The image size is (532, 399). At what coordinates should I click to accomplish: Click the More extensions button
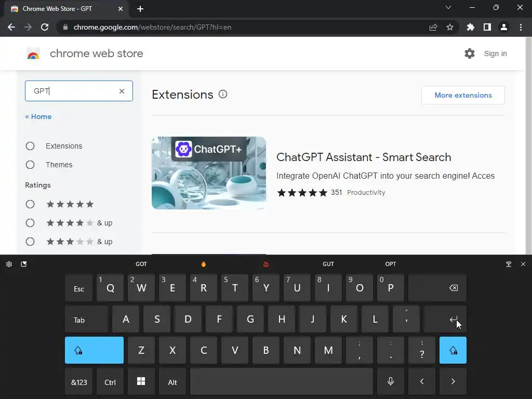(x=463, y=95)
